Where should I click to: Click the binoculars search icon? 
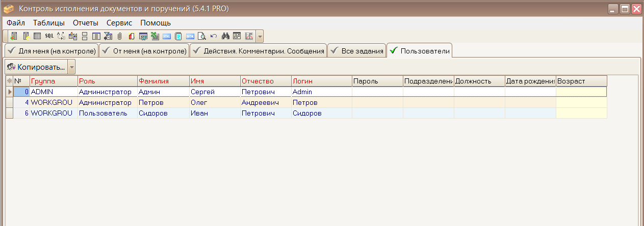225,36
